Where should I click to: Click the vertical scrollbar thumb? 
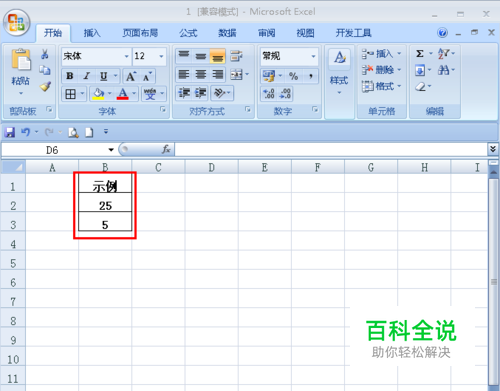pyautogui.click(x=494, y=282)
